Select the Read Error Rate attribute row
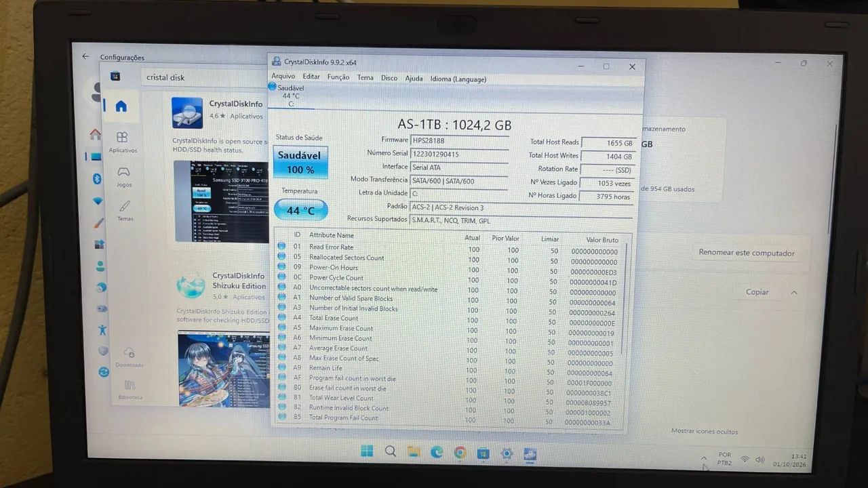Screen dimensions: 868x488 448,248
